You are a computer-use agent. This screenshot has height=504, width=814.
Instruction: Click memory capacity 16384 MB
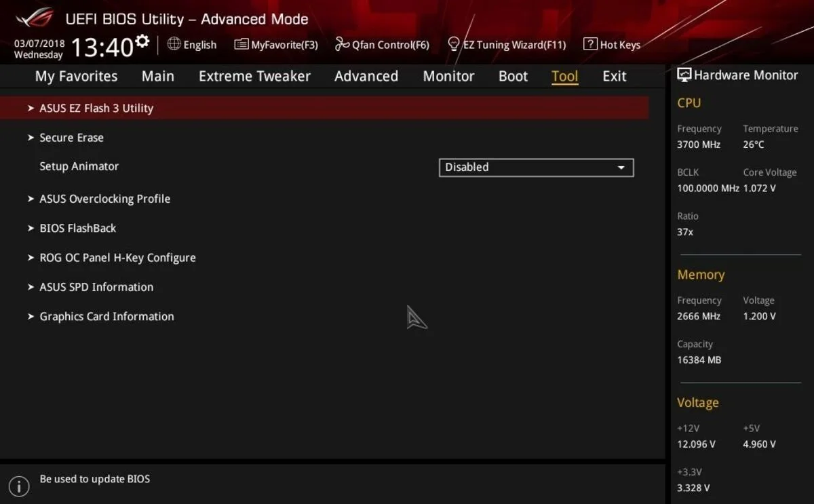(699, 360)
